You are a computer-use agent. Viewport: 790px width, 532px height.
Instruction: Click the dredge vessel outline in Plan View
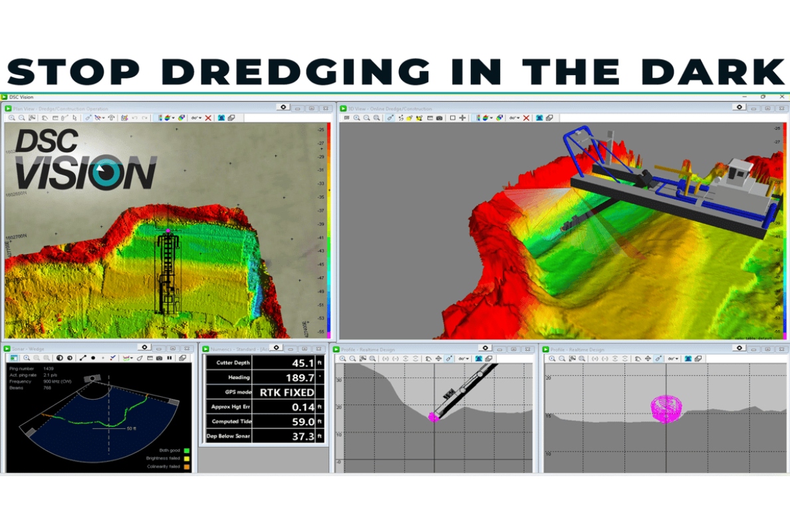168,272
